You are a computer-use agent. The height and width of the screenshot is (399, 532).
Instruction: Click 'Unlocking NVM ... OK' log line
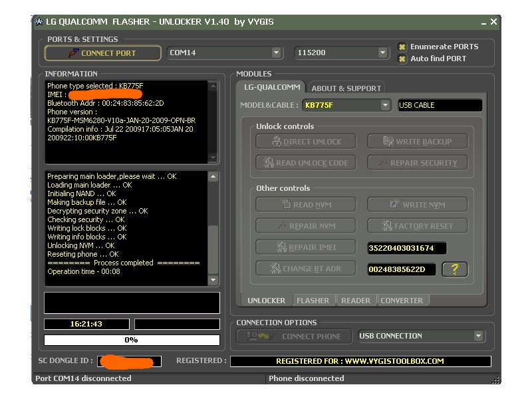coord(80,245)
